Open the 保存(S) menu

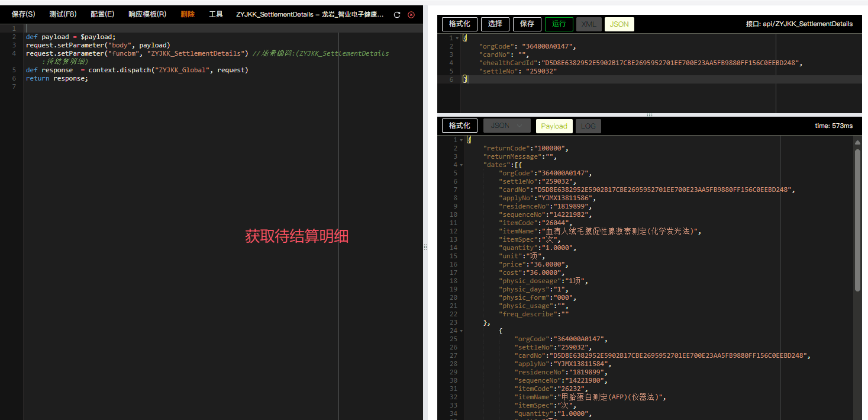(x=23, y=14)
